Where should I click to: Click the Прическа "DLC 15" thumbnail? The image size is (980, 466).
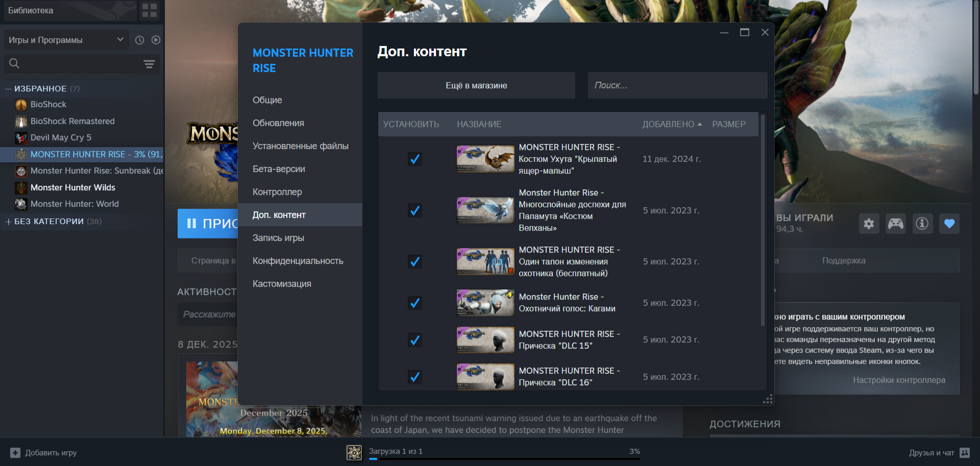click(x=485, y=340)
